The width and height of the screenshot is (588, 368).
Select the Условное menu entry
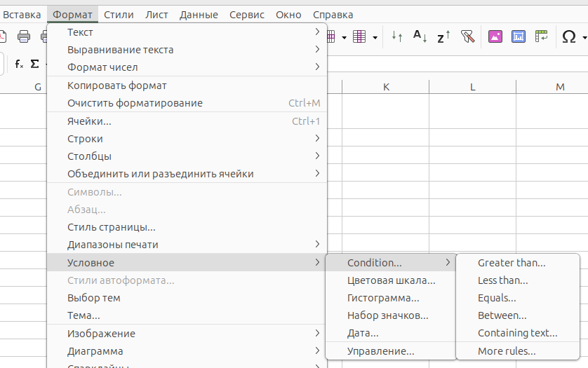coord(187,262)
